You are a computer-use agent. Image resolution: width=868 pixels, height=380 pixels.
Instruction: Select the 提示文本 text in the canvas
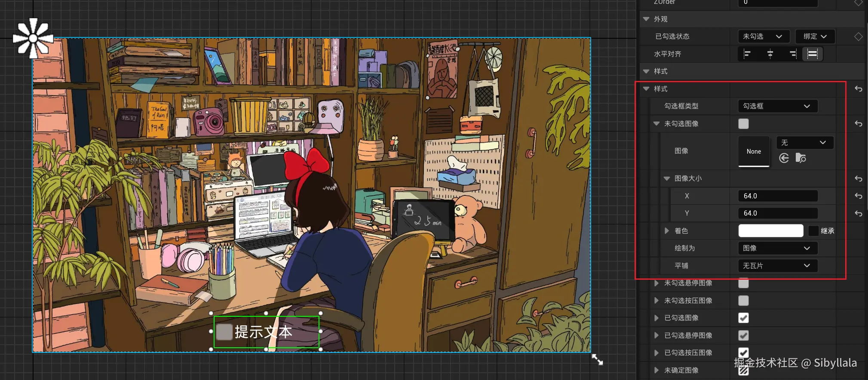[264, 332]
